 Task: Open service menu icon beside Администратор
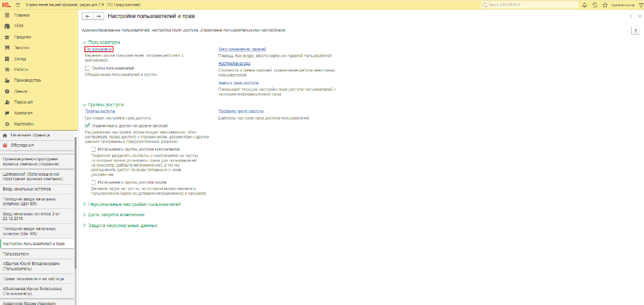pos(640,5)
